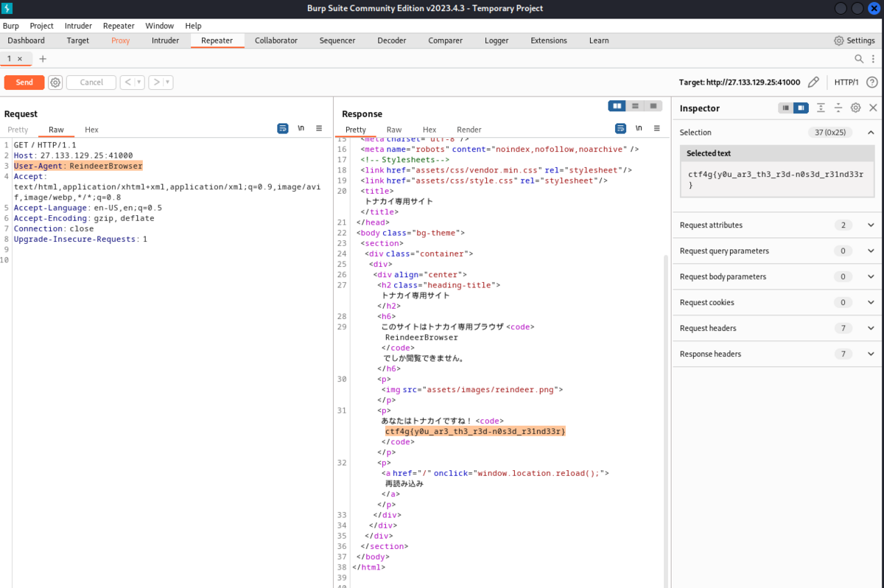Add a new Repeater tab with plus

pos(43,59)
